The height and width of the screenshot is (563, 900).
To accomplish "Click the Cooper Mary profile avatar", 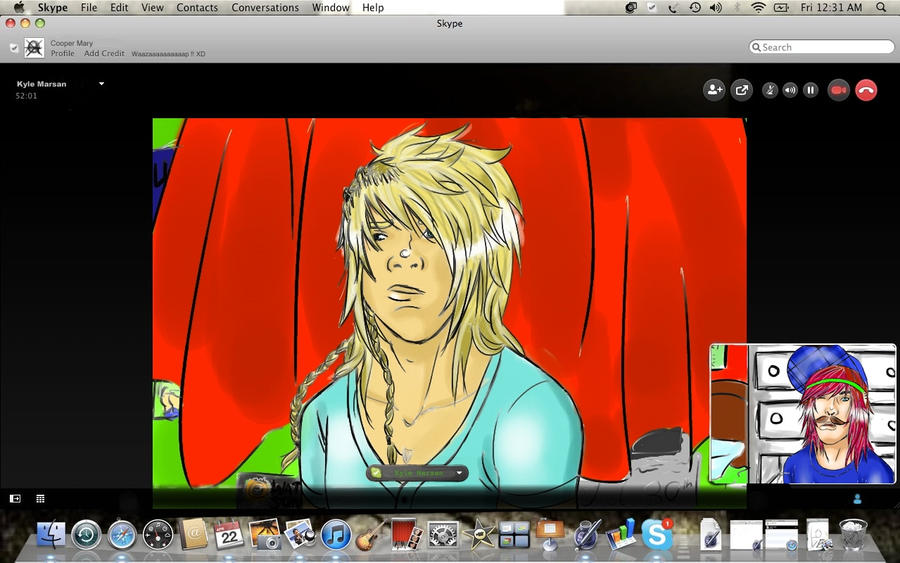I will click(34, 48).
